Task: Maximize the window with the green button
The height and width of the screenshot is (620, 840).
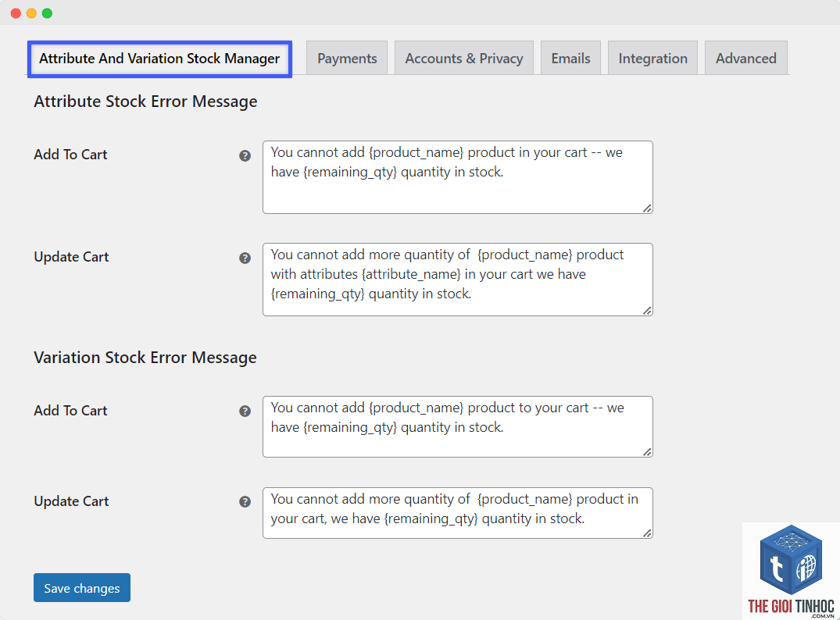Action: pyautogui.click(x=47, y=13)
